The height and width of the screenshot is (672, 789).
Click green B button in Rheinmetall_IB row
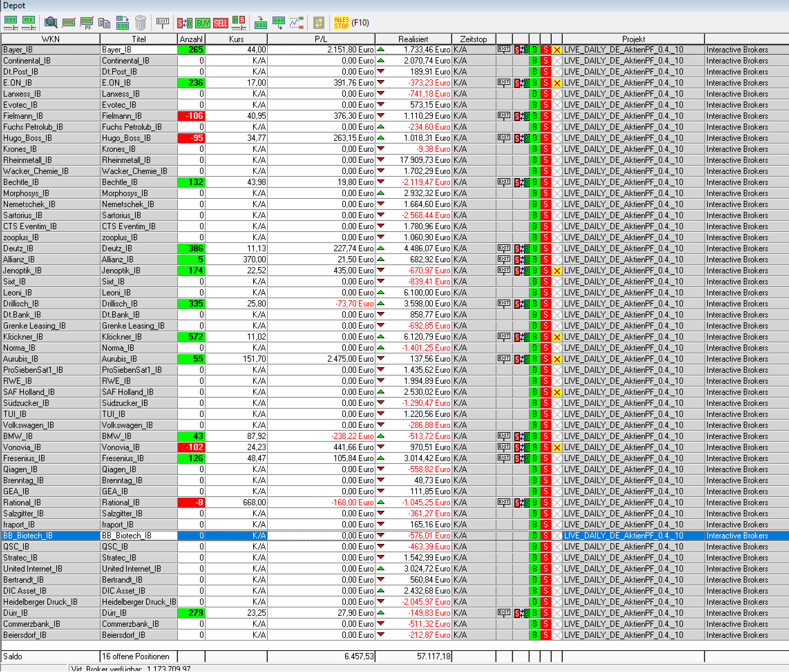(x=534, y=160)
